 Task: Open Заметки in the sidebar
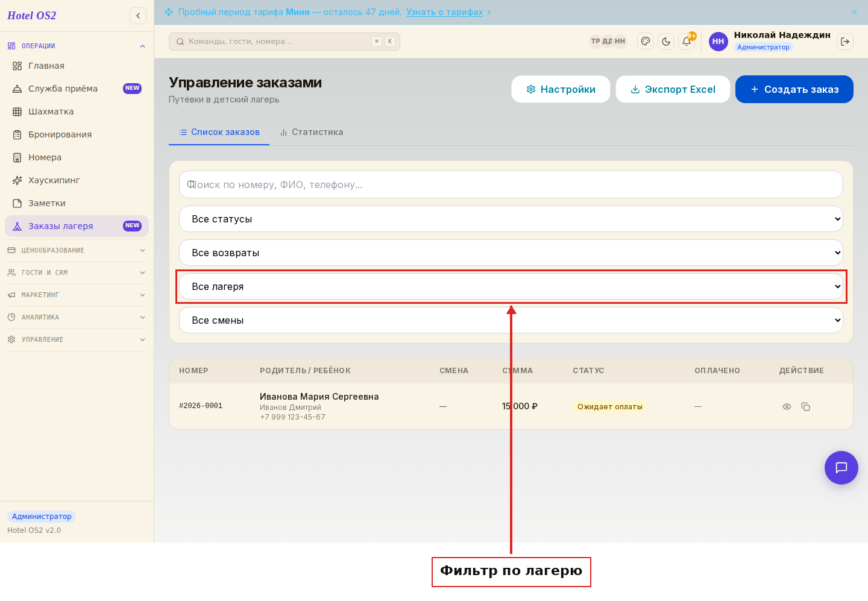(x=77, y=203)
